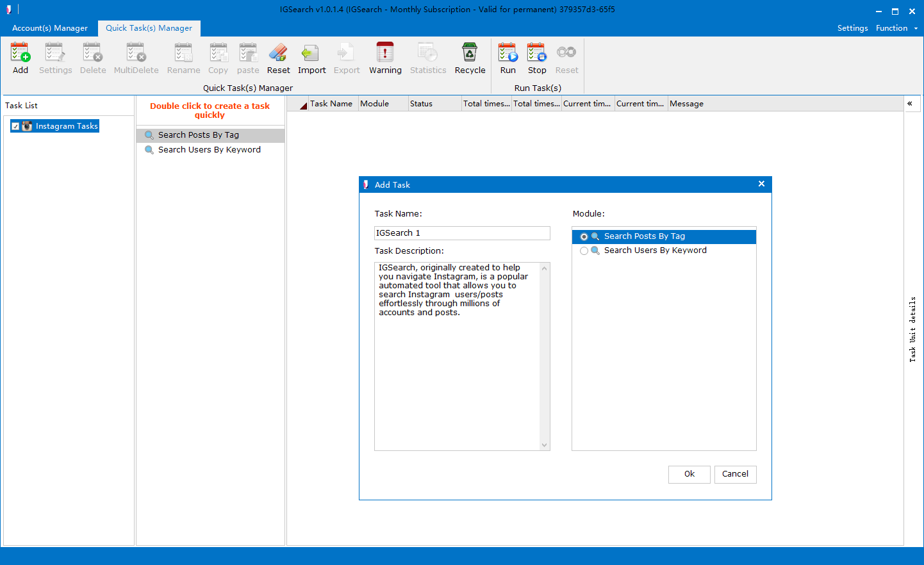Click the Task Name input field
Screen dimensions: 924x565
click(462, 233)
